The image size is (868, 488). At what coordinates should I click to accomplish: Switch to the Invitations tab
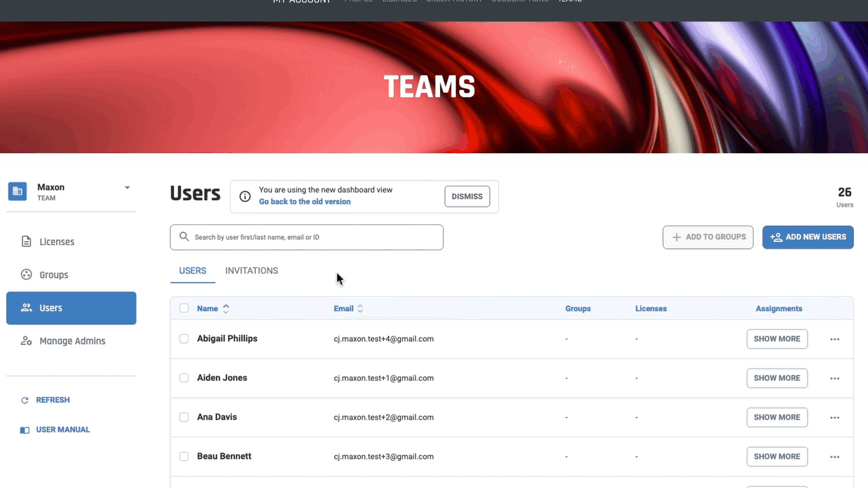252,270
